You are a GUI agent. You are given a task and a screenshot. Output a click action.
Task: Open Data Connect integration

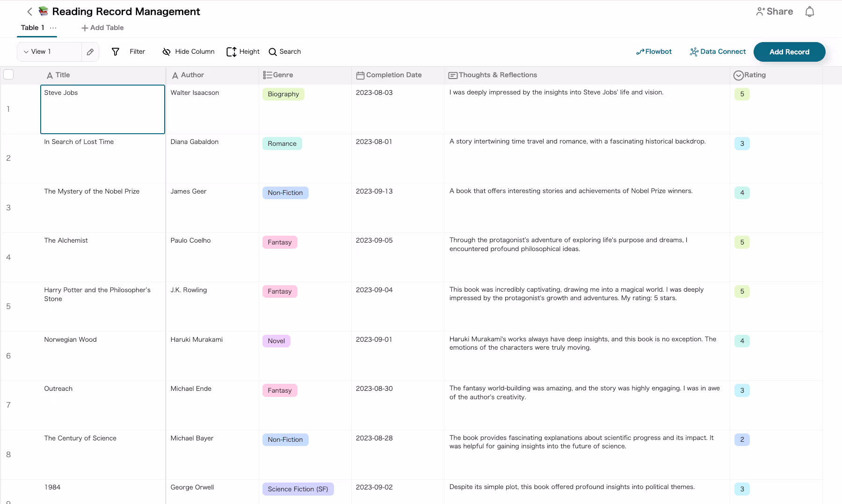pyautogui.click(x=718, y=52)
